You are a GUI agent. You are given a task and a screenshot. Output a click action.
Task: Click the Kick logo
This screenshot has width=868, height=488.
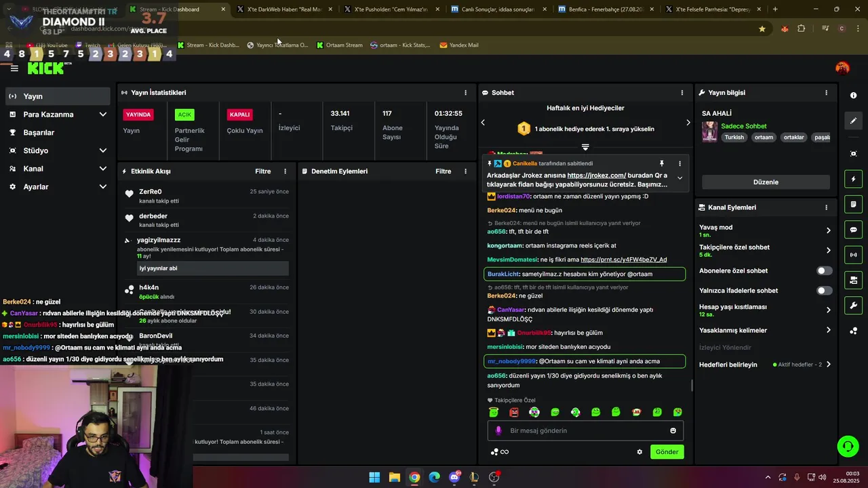click(x=45, y=68)
